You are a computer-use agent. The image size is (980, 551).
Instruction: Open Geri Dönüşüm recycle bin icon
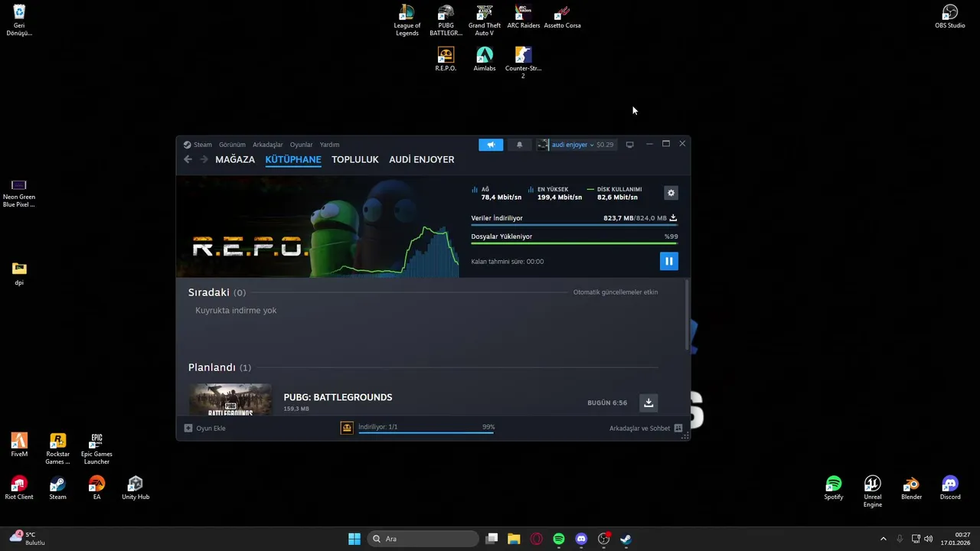[19, 21]
